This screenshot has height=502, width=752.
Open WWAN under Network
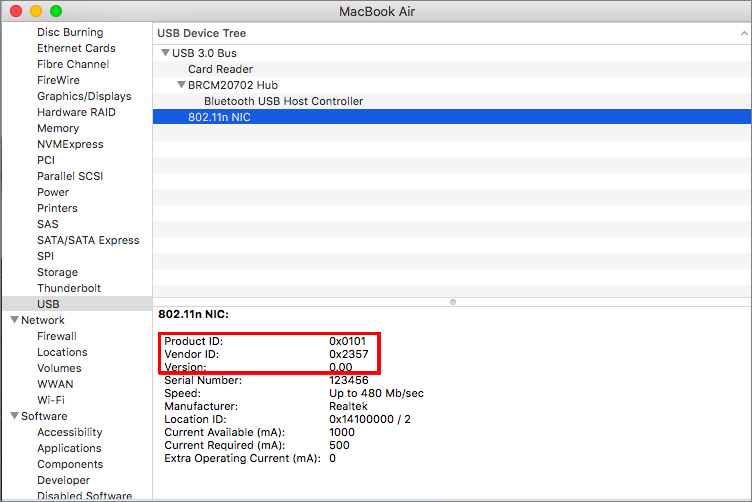coord(55,384)
